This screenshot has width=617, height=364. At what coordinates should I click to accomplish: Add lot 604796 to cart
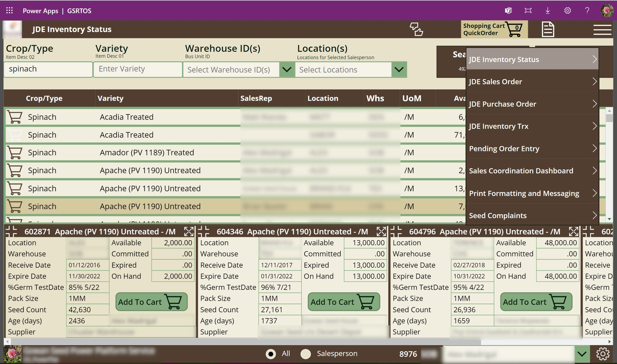pos(536,302)
